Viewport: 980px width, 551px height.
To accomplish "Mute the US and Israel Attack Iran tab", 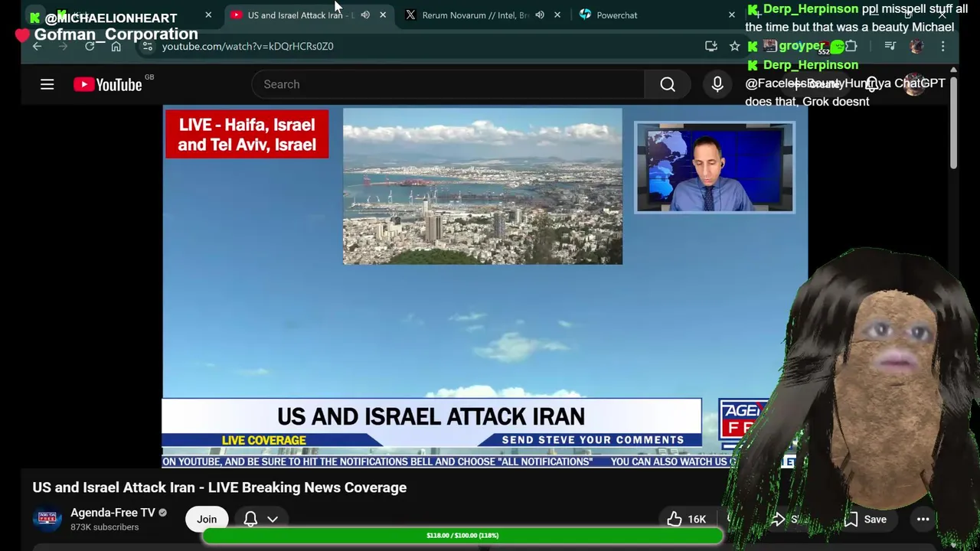I will 365,15.
